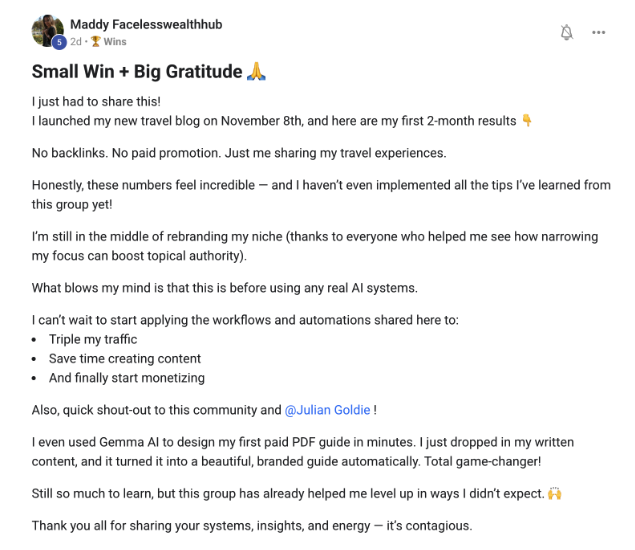
Task: Click the 2d post timestamp
Action: point(76,42)
